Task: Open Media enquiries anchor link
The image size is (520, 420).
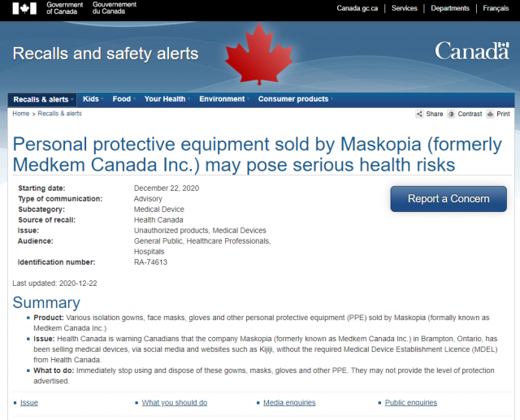Action: click(289, 403)
